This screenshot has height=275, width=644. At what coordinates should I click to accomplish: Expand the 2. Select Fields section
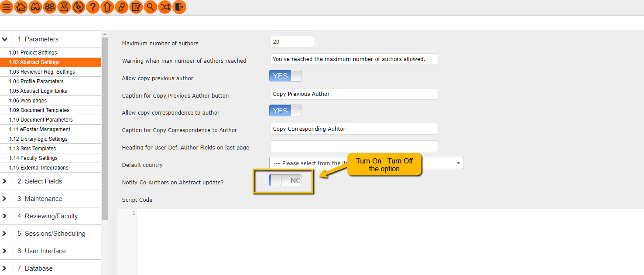coord(5,181)
